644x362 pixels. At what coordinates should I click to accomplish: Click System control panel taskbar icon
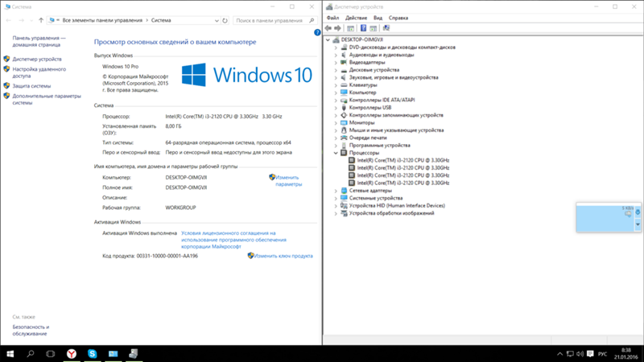[113, 354]
